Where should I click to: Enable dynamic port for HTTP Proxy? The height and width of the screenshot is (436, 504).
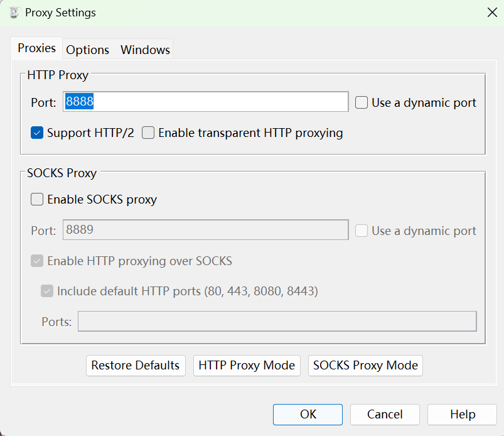click(362, 102)
